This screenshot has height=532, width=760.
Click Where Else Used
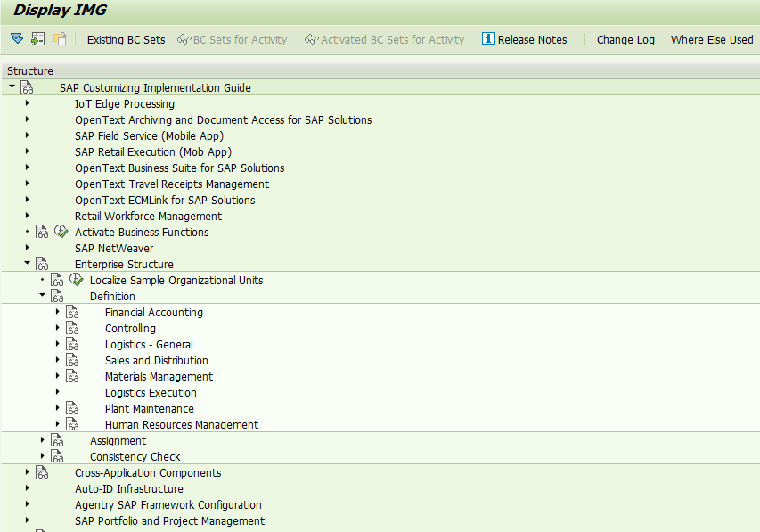(712, 40)
